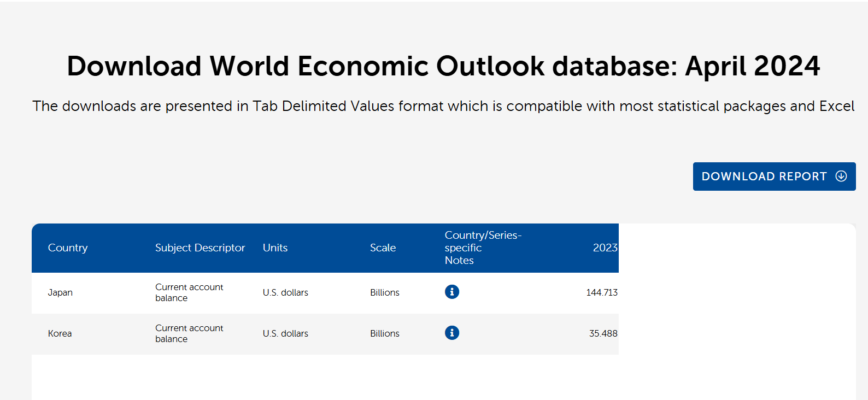Select the Japan country cell
The width and height of the screenshot is (868, 400).
click(x=60, y=292)
